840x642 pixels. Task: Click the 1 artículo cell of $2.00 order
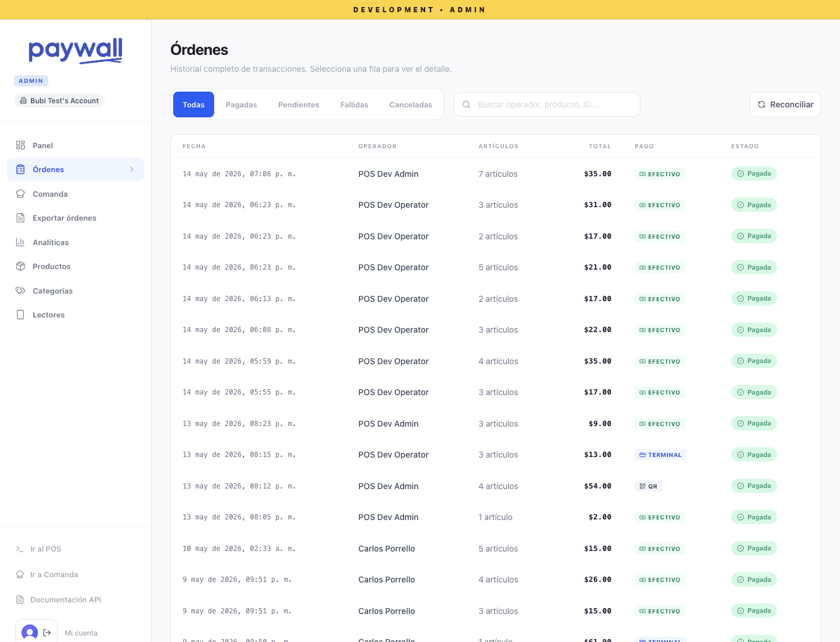(x=496, y=517)
